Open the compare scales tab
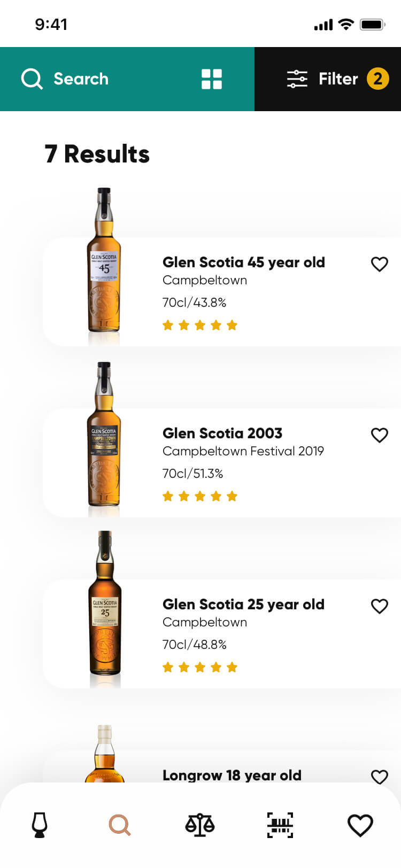 [x=200, y=825]
